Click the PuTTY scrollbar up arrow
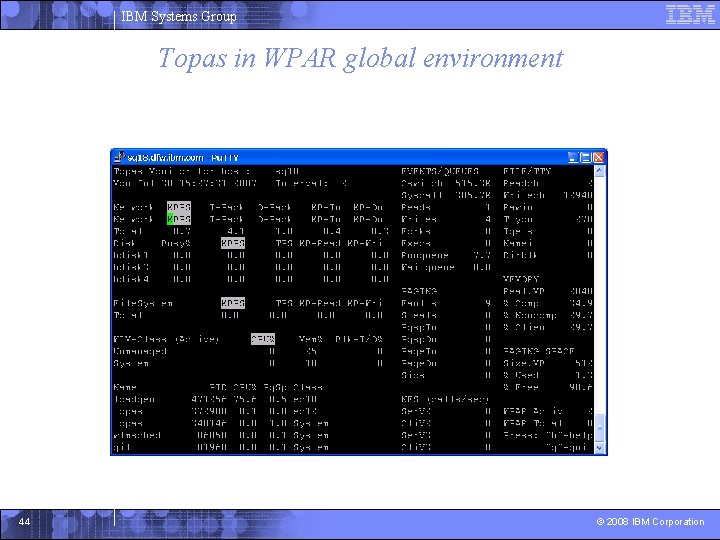The image size is (720, 540). (x=599, y=172)
